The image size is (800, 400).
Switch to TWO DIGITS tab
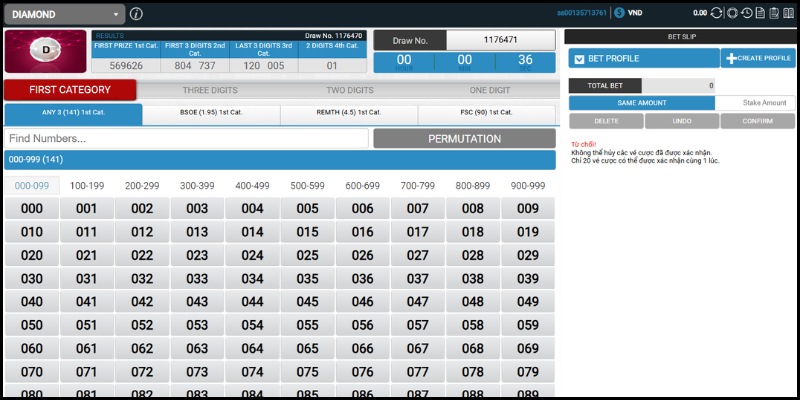[350, 90]
